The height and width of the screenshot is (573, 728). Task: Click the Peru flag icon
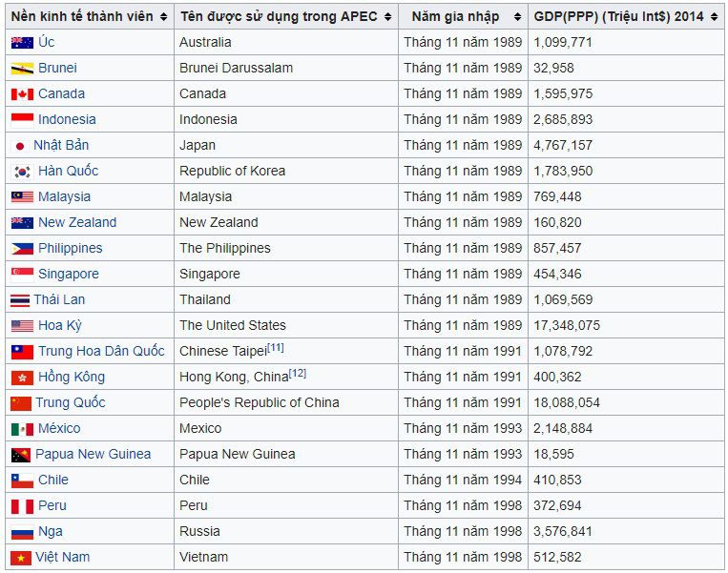tap(22, 506)
